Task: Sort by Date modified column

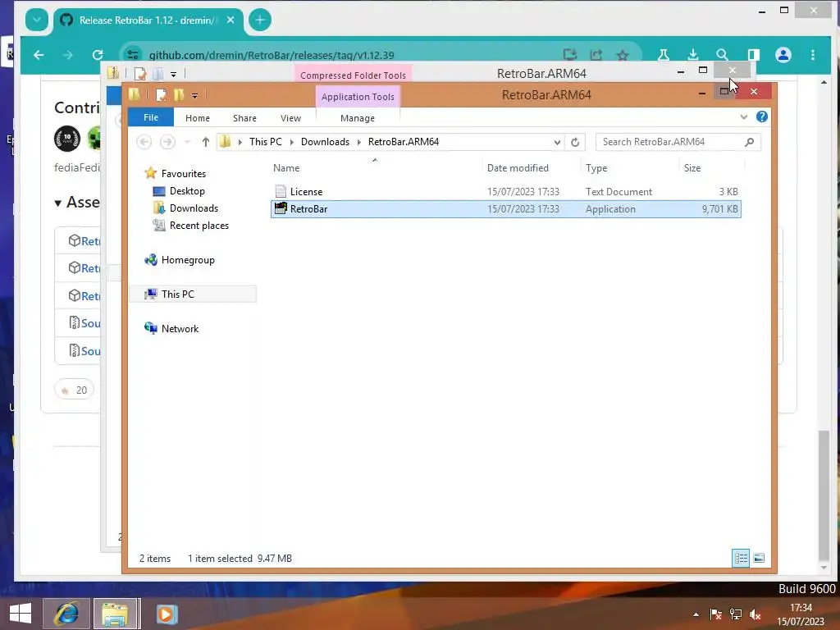Action: point(518,168)
